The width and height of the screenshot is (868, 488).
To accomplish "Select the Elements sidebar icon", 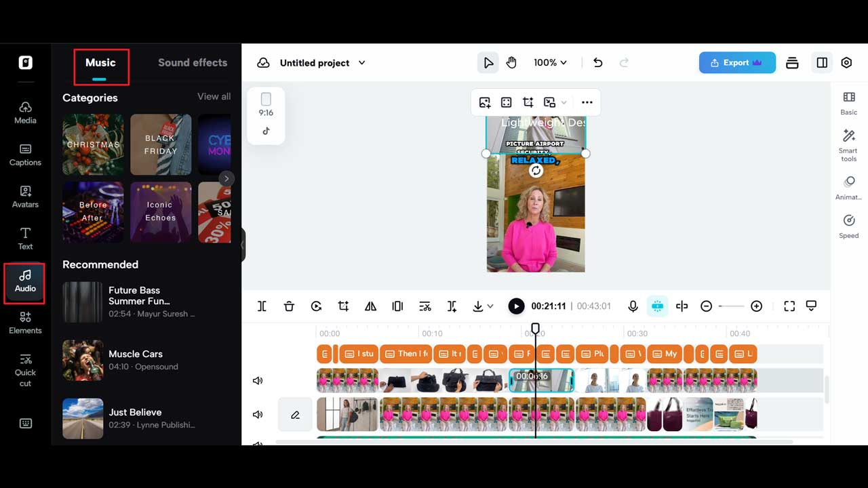I will (x=25, y=322).
